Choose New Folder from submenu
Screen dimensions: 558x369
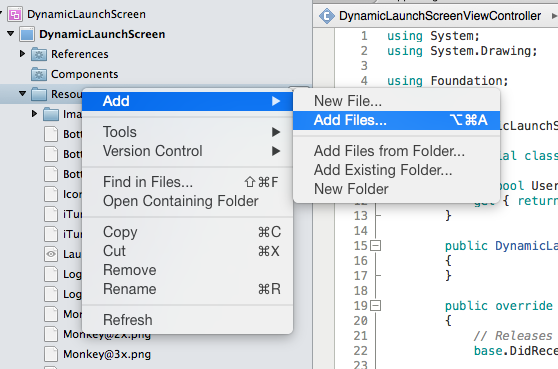click(396, 189)
